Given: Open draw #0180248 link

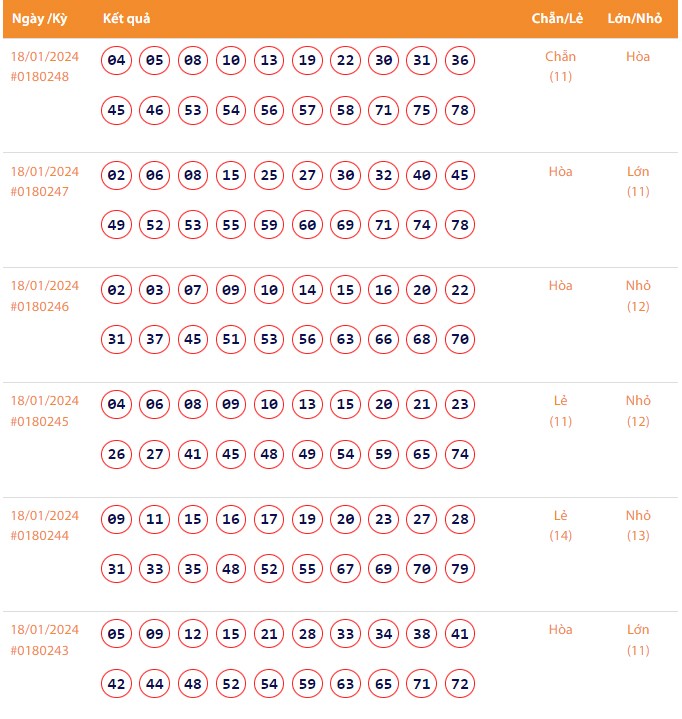Looking at the screenshot, I should [40, 76].
